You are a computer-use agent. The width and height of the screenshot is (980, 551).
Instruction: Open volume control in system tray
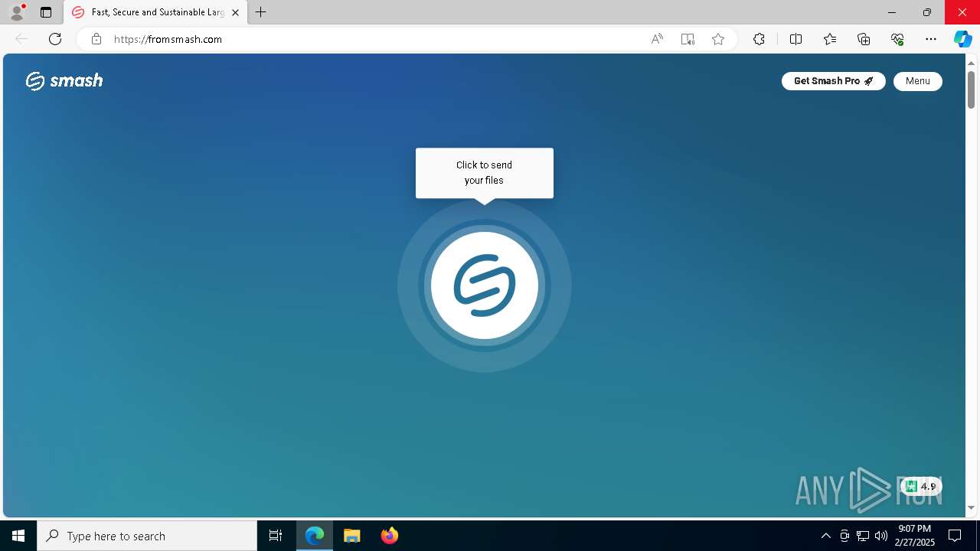[x=880, y=536]
